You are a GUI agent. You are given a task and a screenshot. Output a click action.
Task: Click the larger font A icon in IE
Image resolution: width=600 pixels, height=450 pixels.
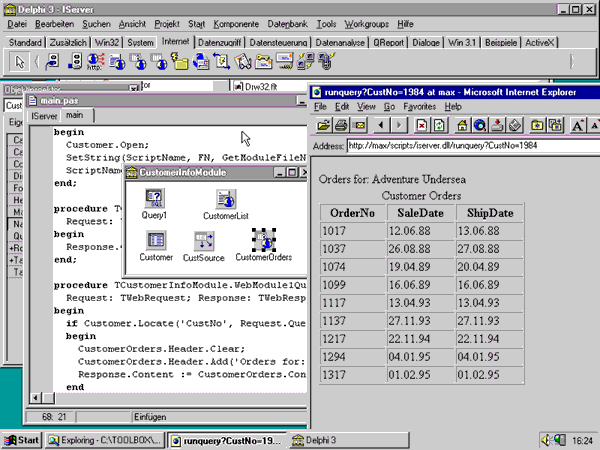point(577,125)
